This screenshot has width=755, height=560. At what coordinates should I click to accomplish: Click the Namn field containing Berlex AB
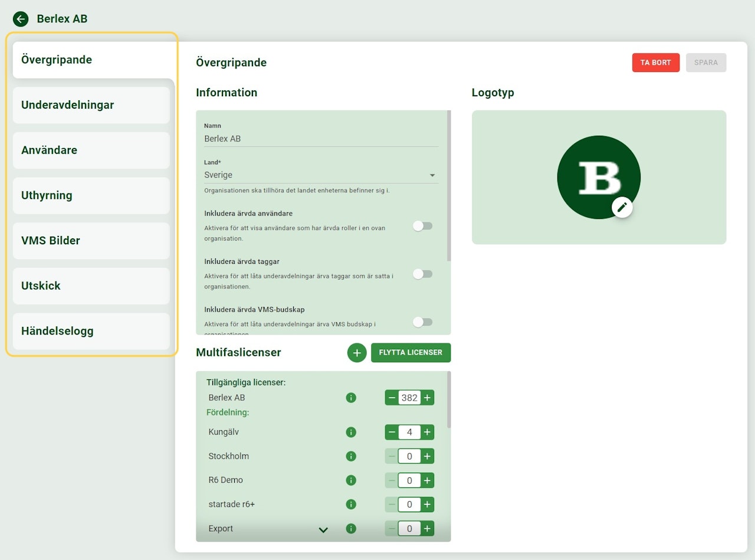pyautogui.click(x=321, y=139)
